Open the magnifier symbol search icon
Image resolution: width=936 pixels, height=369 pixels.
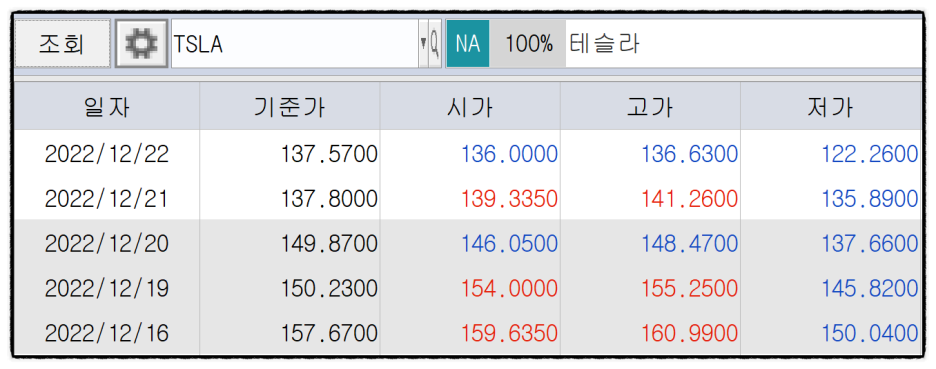tap(435, 44)
